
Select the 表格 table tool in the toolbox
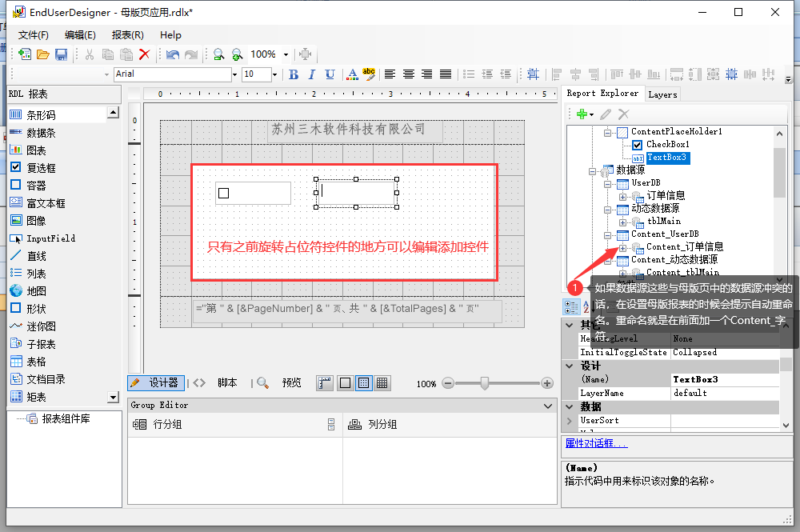pos(36,361)
